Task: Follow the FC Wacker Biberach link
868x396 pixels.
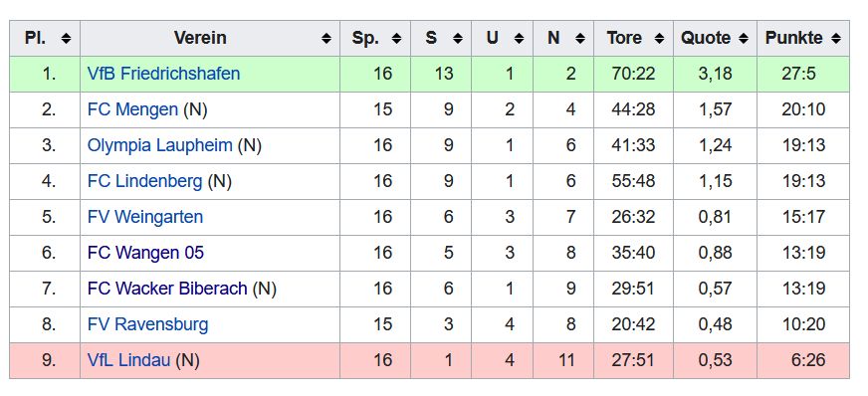Action: [x=167, y=289]
